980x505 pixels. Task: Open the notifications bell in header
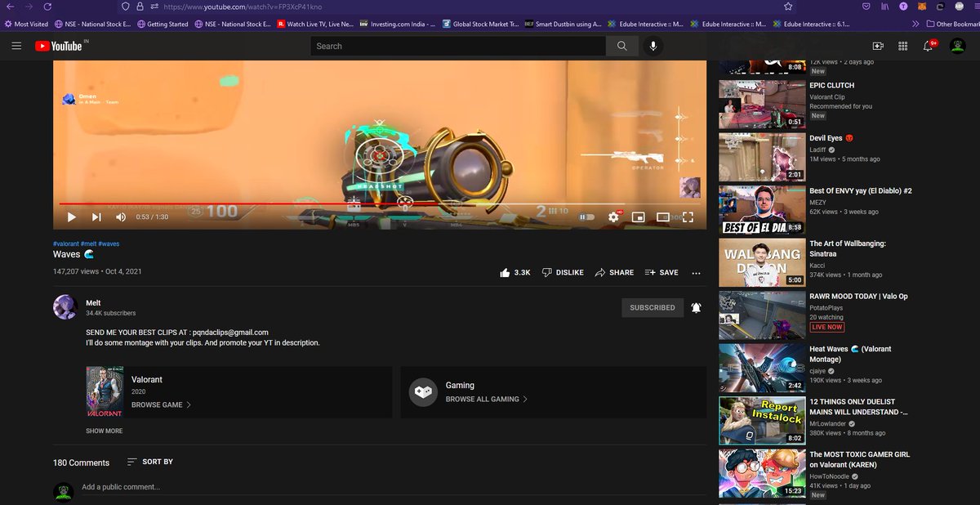tap(929, 47)
